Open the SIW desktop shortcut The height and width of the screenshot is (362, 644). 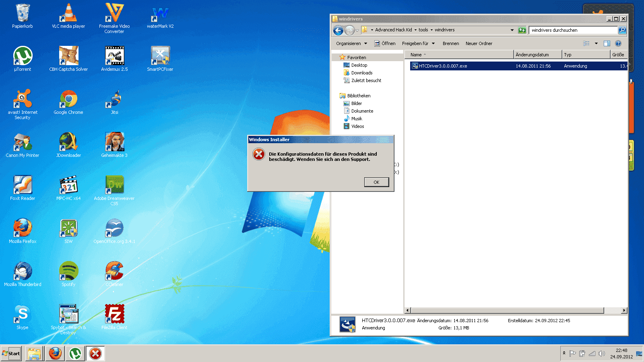pos(68,231)
